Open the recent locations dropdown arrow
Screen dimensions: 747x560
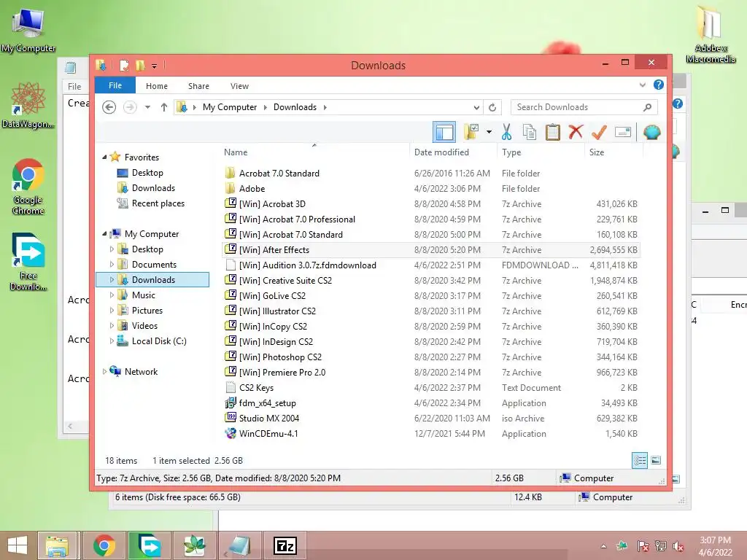[147, 107]
